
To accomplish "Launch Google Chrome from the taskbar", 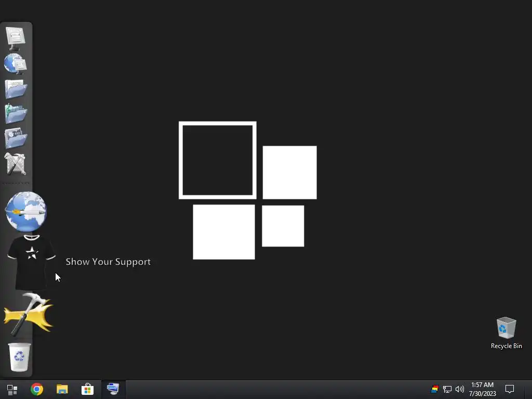I will [37, 389].
